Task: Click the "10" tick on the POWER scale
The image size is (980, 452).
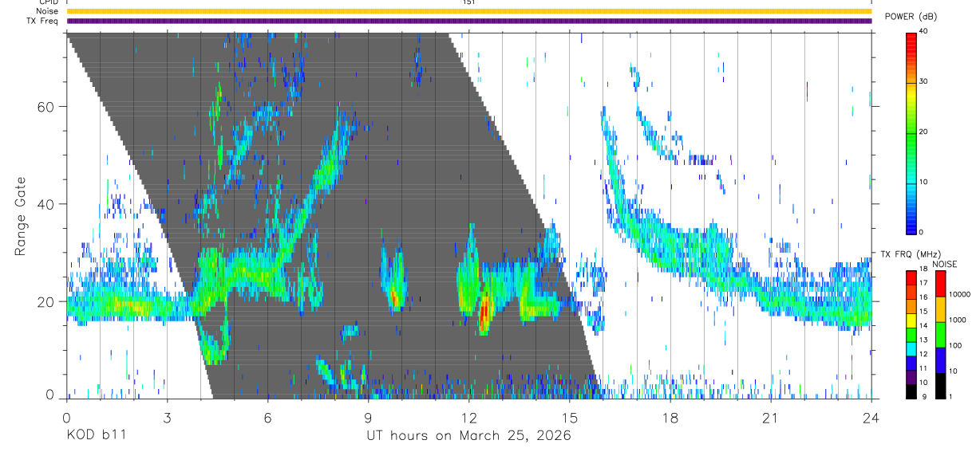Action: tap(924, 182)
